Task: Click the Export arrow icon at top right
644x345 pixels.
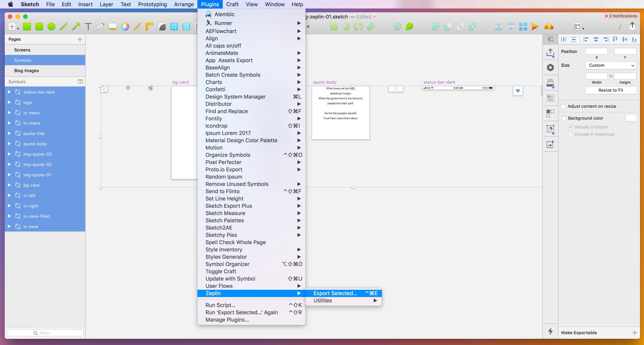Action: (x=632, y=26)
